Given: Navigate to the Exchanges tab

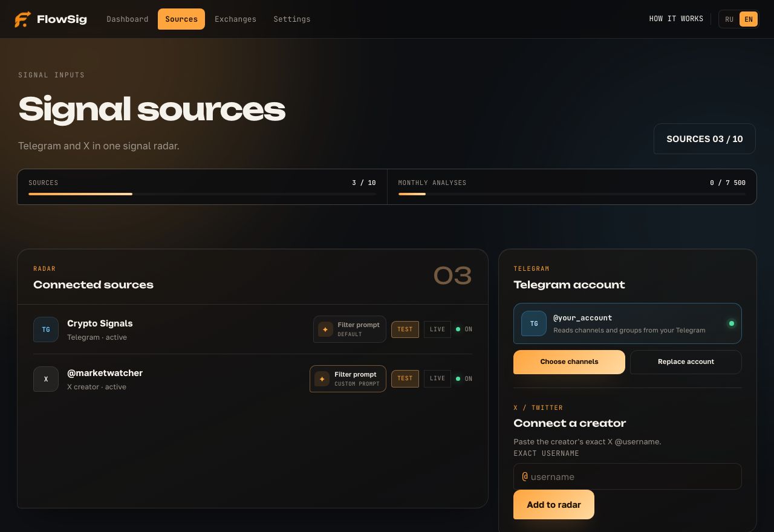Looking at the screenshot, I should [x=235, y=19].
